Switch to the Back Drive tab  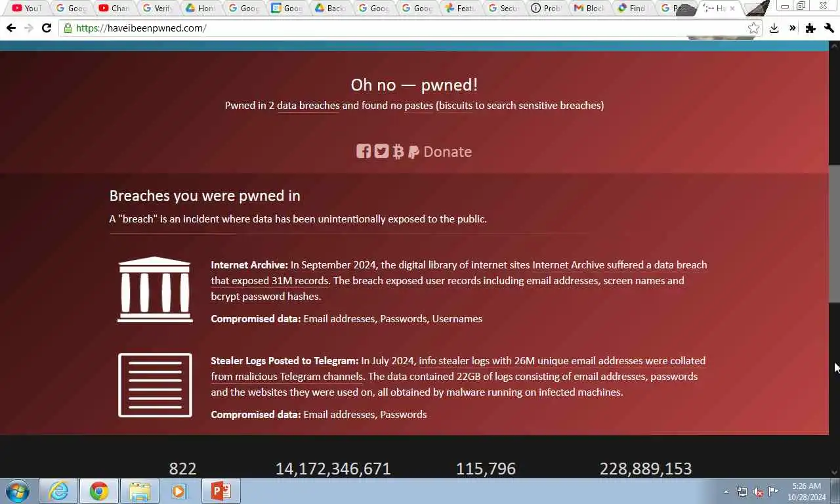[329, 8]
